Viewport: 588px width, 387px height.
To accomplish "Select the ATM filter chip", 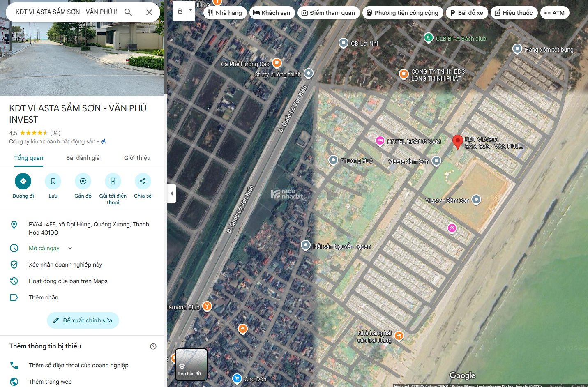I will point(555,13).
